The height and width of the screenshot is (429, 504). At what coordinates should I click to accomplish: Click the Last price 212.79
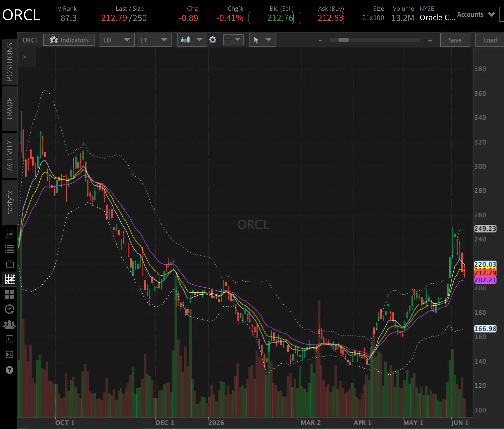point(114,18)
